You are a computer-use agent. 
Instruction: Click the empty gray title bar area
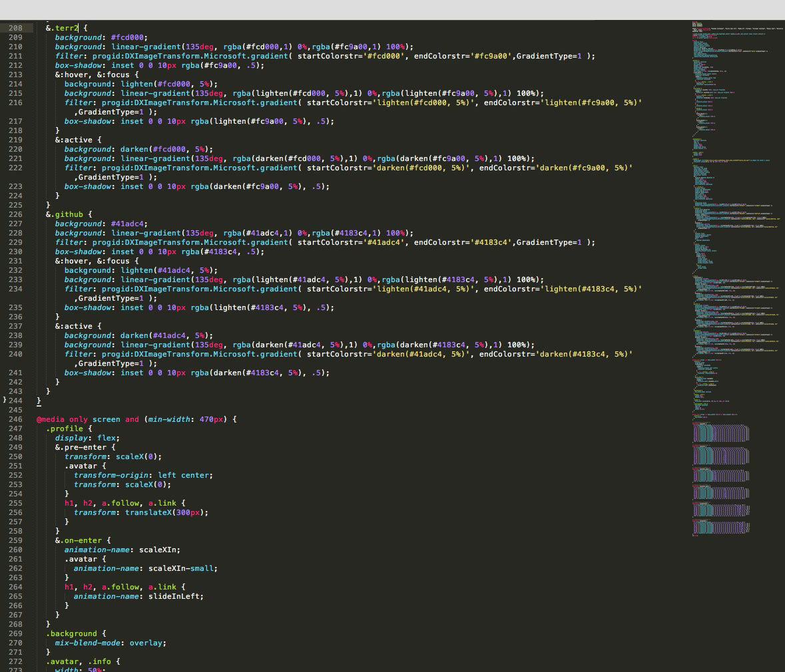pos(392,9)
